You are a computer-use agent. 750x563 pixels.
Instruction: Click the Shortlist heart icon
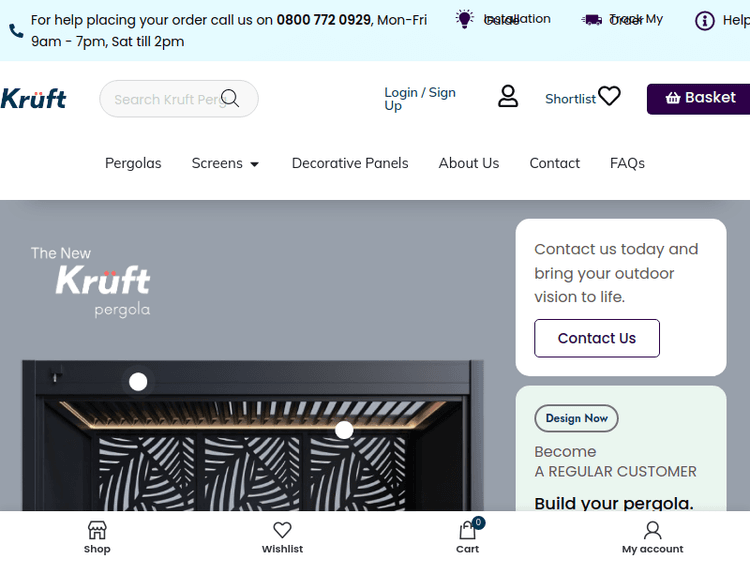pyautogui.click(x=609, y=96)
